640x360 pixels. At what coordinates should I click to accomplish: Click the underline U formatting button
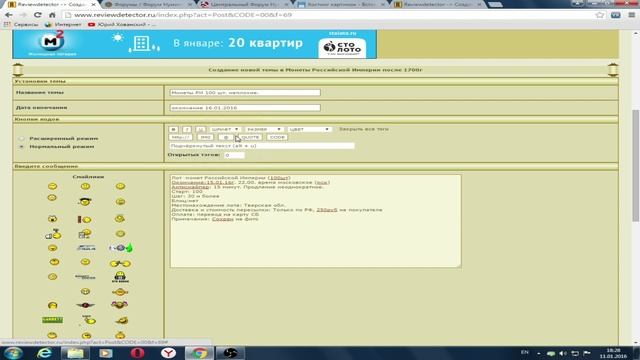[x=200, y=129]
